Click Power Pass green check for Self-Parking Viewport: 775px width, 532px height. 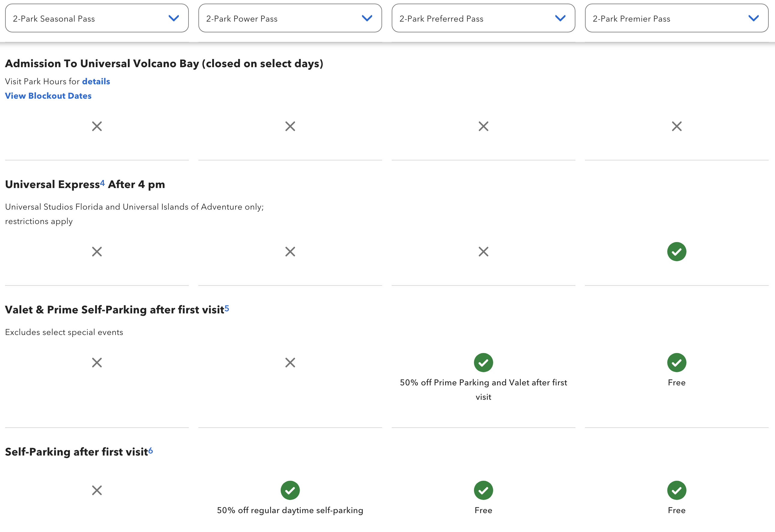click(x=290, y=490)
